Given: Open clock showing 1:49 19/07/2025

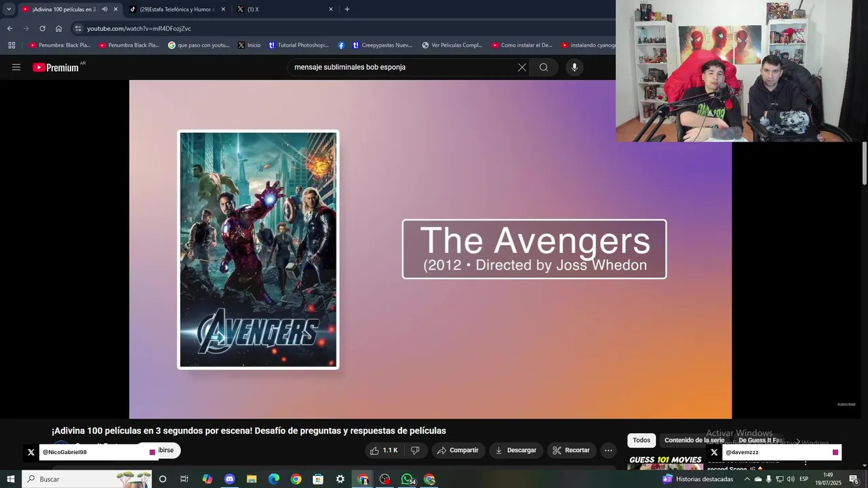Looking at the screenshot, I should pos(828,479).
